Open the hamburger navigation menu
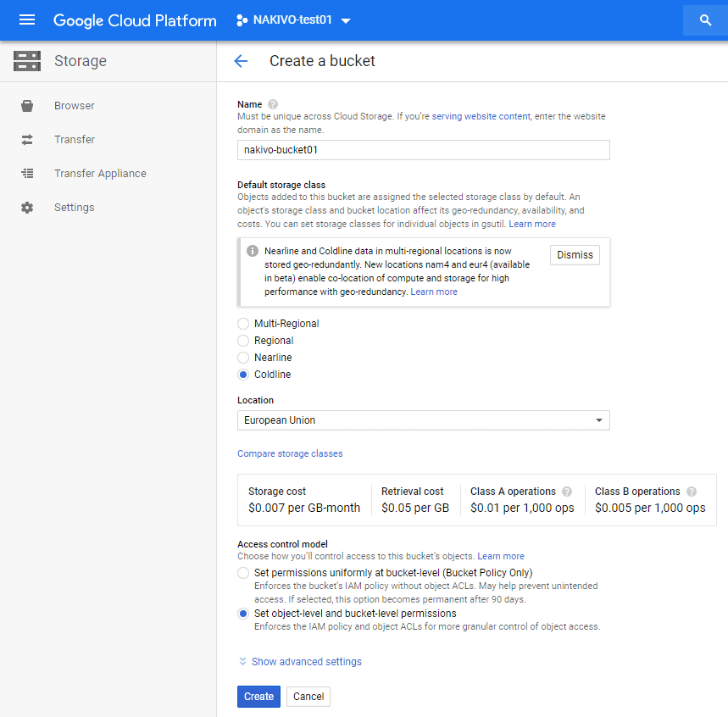 (x=27, y=20)
